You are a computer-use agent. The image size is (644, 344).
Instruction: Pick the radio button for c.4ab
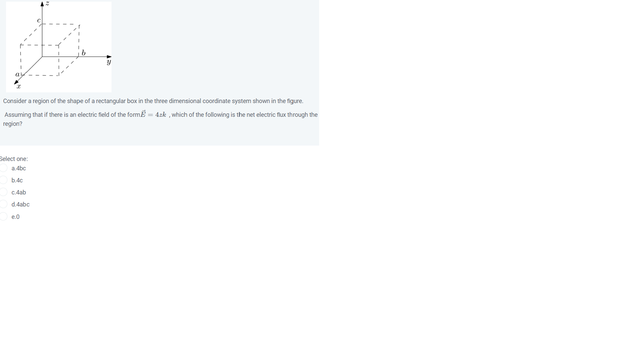coord(3,192)
